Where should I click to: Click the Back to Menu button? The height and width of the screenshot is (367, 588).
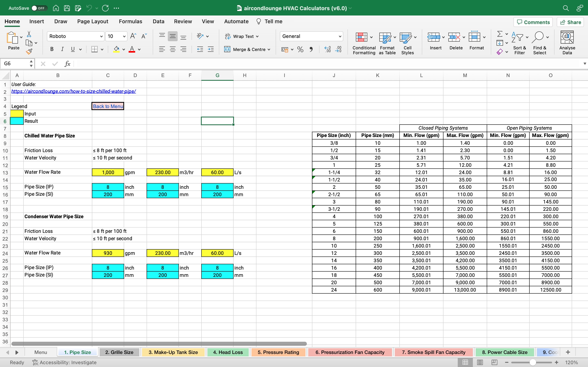click(x=108, y=106)
